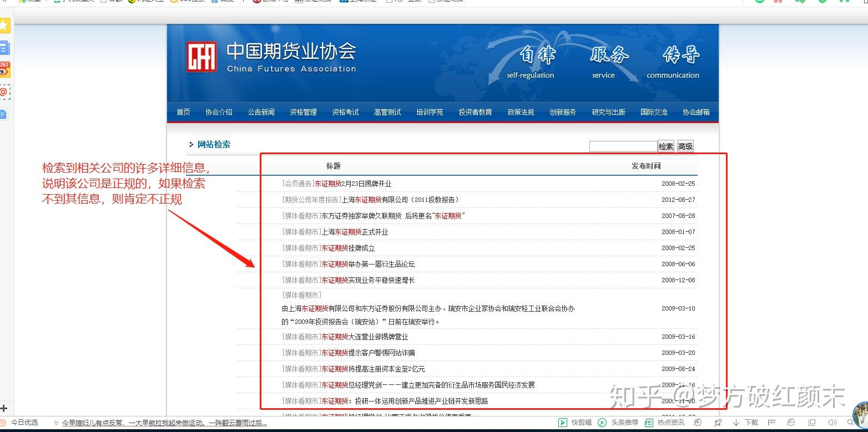The image size is (868, 432).
Task: Open the Weibo sidebar icon with 261 badge
Action: pyautogui.click(x=4, y=70)
